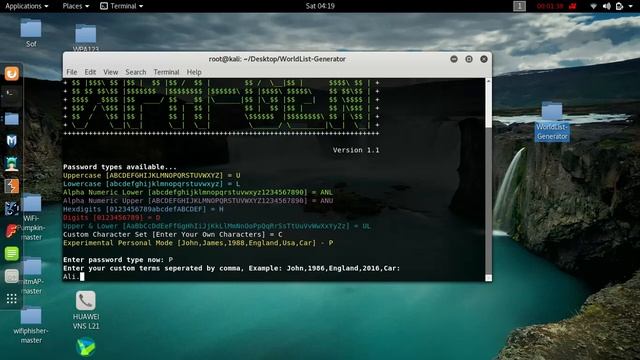Screen dimensions: 640x360
Task: Select the HUAWEI VNS L21 phone icon
Action: [x=86, y=310]
